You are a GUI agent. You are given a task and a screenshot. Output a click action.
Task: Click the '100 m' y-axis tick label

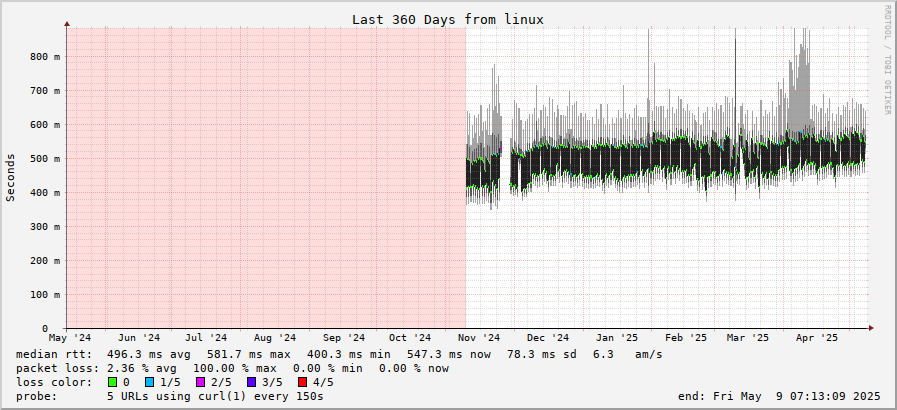pyautogui.click(x=45, y=294)
